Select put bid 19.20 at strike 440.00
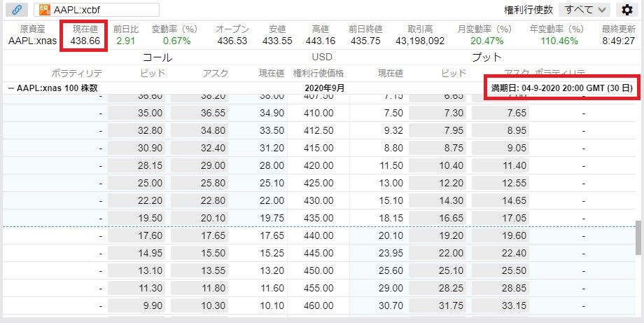 pyautogui.click(x=437, y=236)
